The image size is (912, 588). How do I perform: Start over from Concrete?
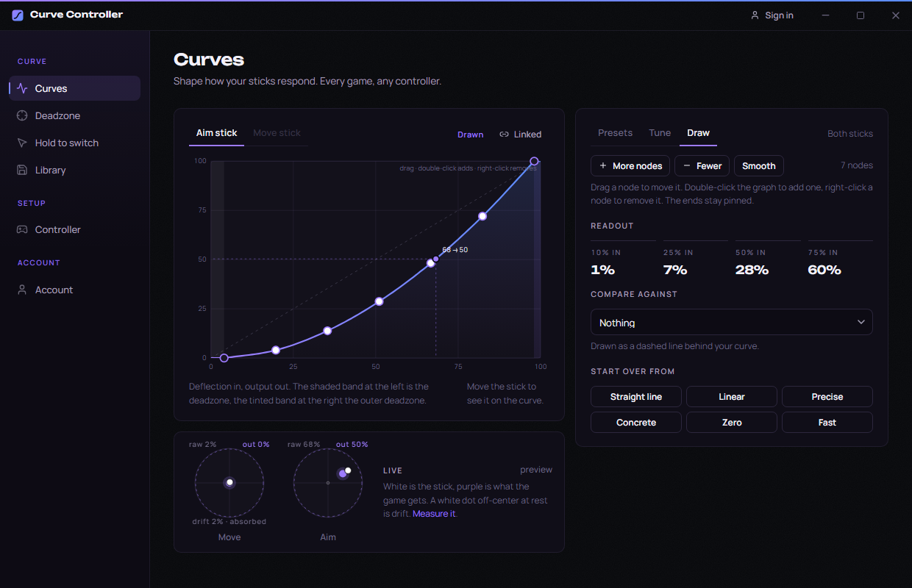pyautogui.click(x=636, y=423)
